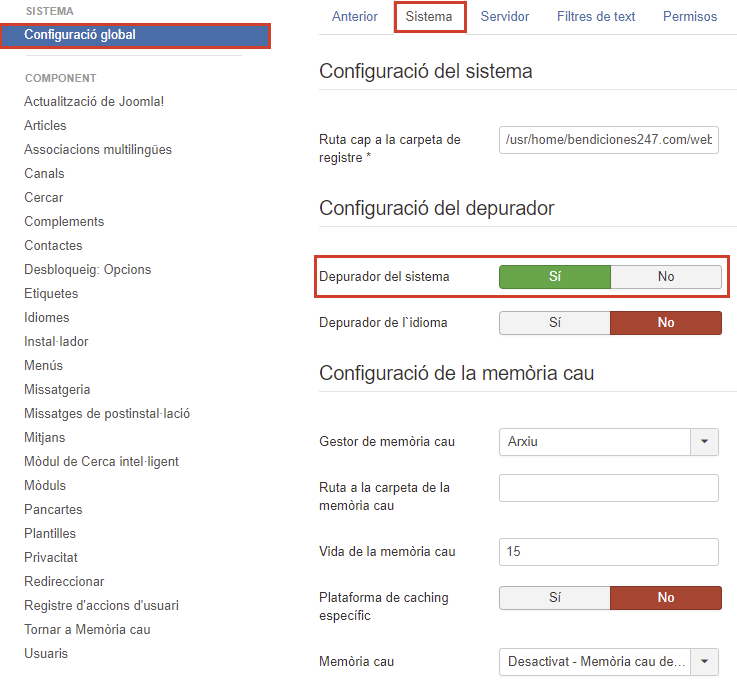Open Actualització de Joomla! component
Screen dimensions: 737x681
94,101
